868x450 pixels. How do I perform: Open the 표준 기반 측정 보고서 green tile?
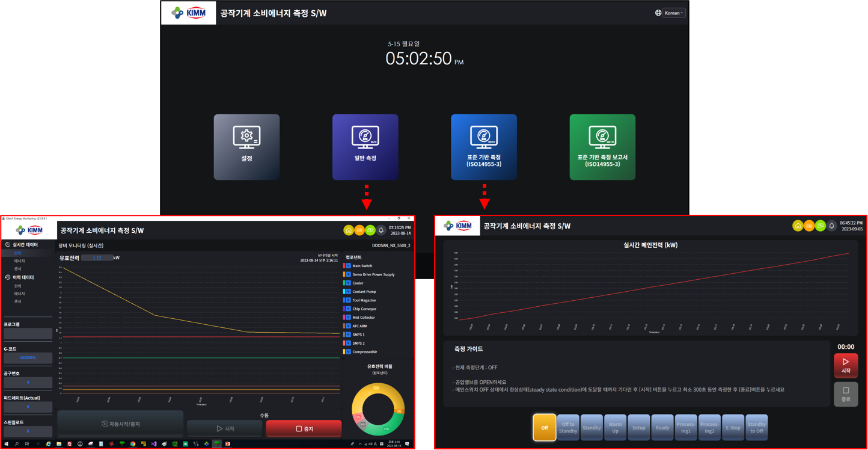tap(602, 147)
